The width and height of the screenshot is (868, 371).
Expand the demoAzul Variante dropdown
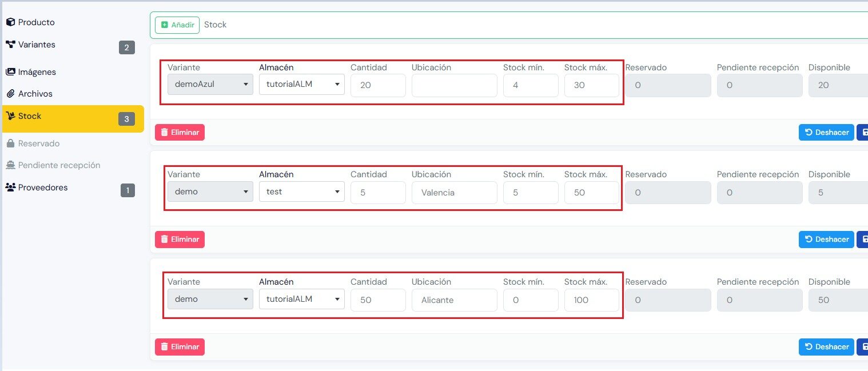click(x=210, y=85)
